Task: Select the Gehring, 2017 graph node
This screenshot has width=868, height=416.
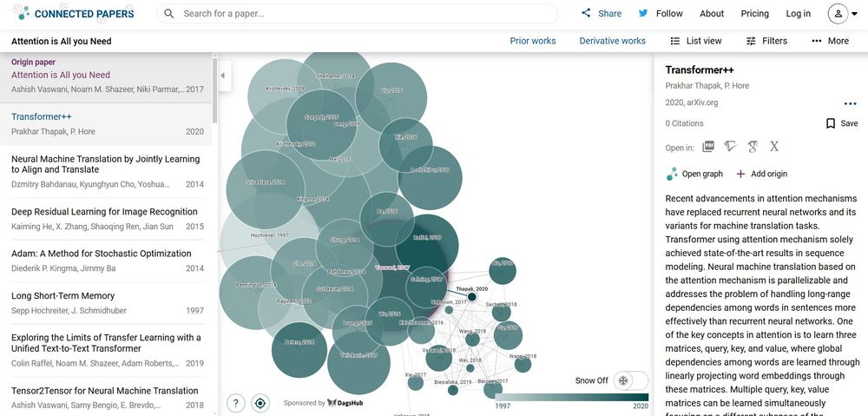Action: click(x=426, y=287)
